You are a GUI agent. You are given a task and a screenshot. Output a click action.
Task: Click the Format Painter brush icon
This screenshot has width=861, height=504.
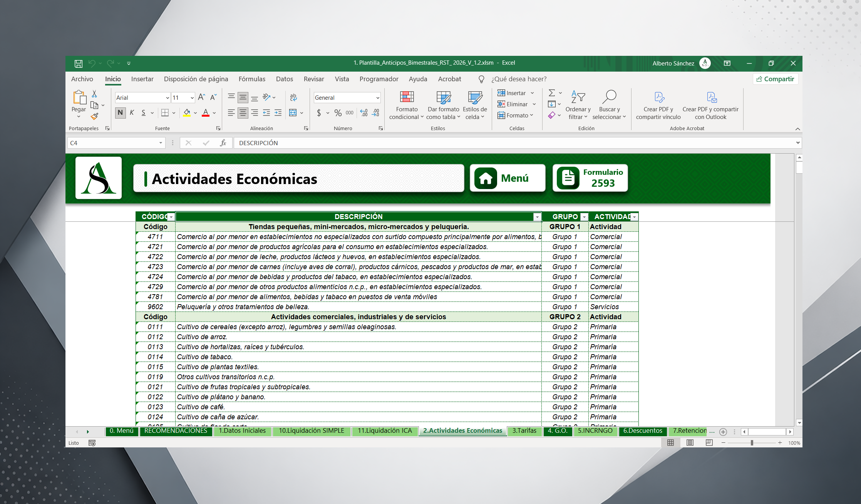pos(94,116)
